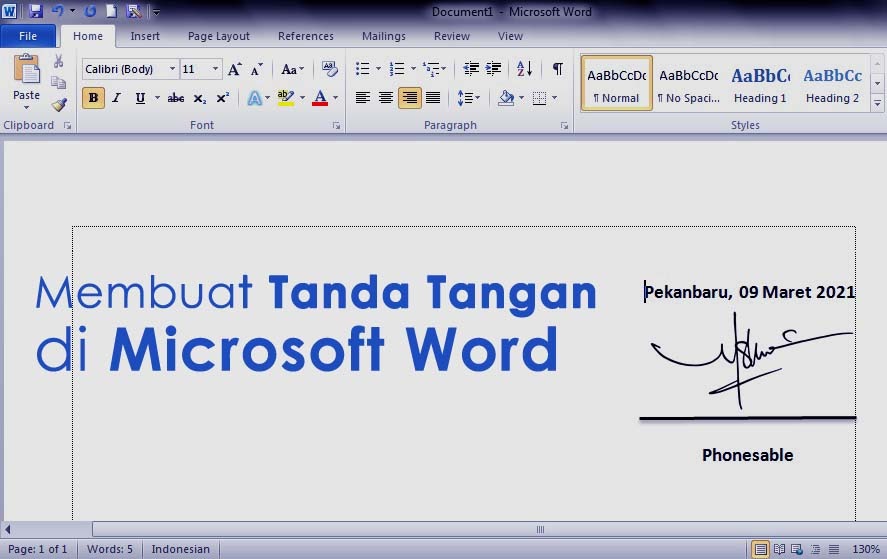
Task: Switch to Mailings tab
Action: coord(384,36)
